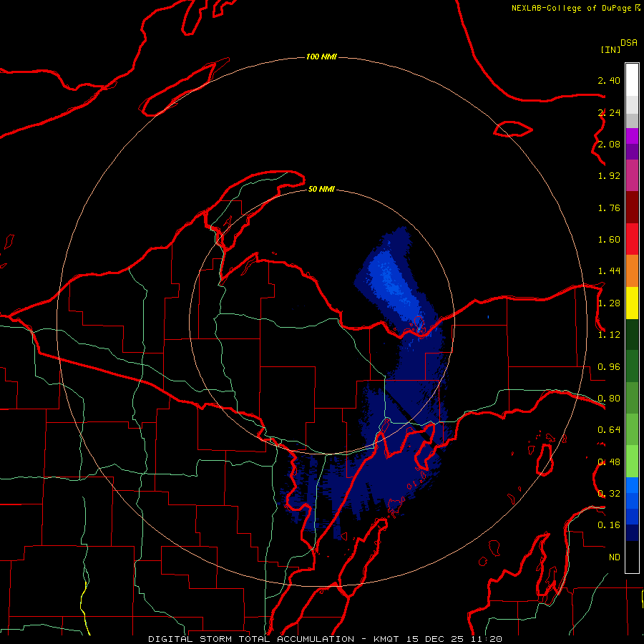This screenshot has width=644, height=644.
Task: Click the 0.96 legend value
Action: (609, 367)
